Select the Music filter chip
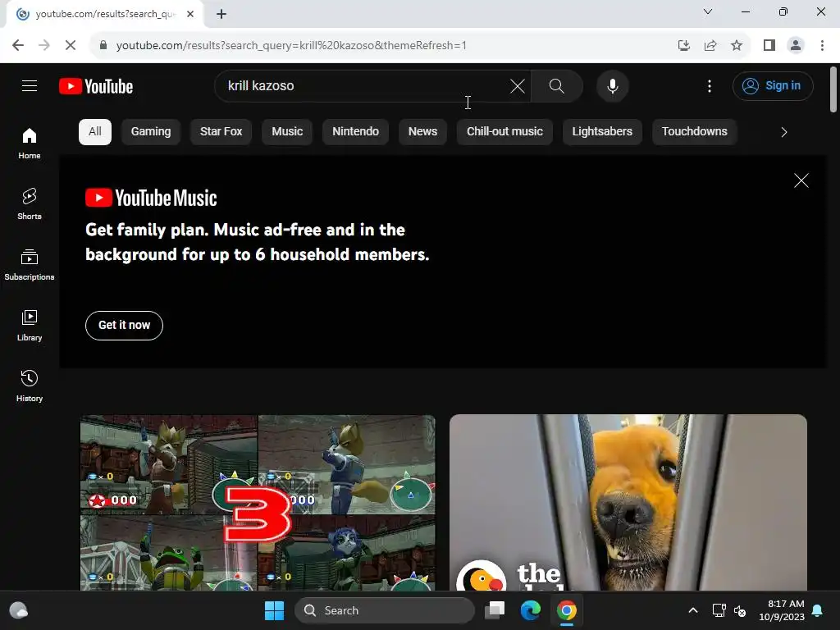This screenshot has height=630, width=840. (287, 132)
